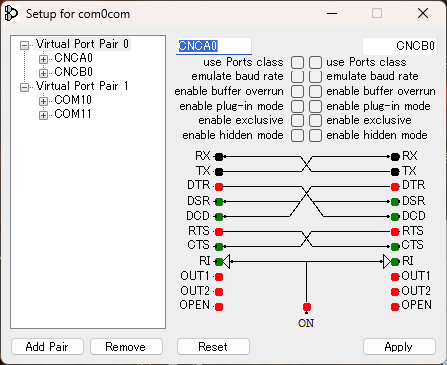Expand the CNCB0 tree node
The width and height of the screenshot is (447, 365).
(43, 73)
